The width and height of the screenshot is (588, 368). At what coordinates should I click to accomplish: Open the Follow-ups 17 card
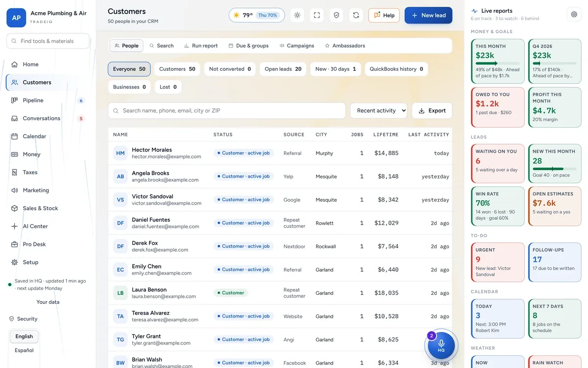(x=555, y=263)
